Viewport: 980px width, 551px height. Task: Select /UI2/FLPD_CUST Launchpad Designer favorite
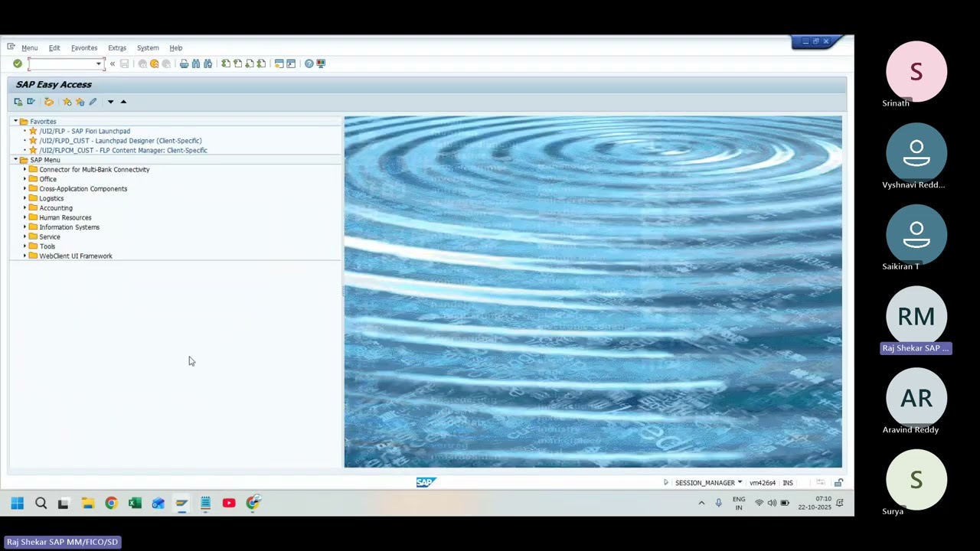pyautogui.click(x=121, y=141)
